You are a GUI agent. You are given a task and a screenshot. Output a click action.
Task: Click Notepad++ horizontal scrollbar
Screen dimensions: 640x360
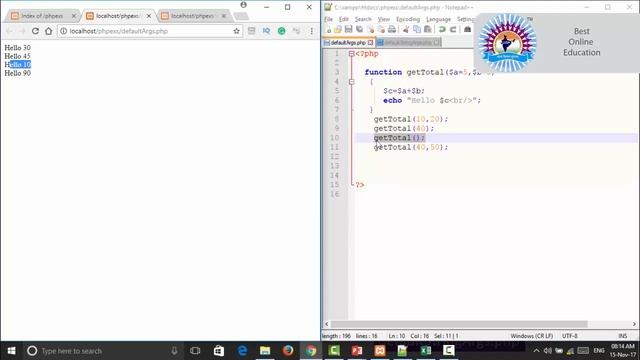click(459, 324)
